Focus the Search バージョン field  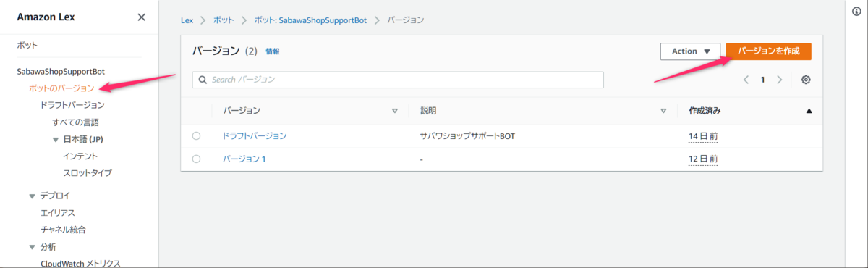coord(398,80)
